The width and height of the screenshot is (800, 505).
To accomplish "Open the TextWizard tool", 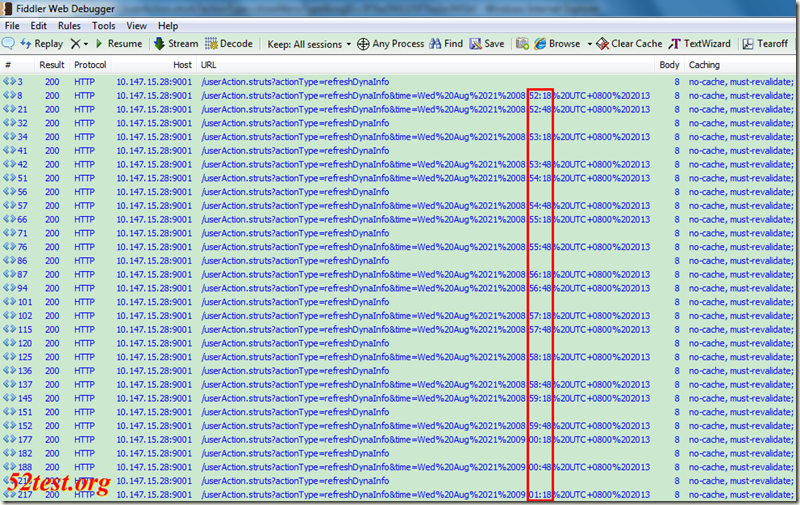I will coord(700,44).
